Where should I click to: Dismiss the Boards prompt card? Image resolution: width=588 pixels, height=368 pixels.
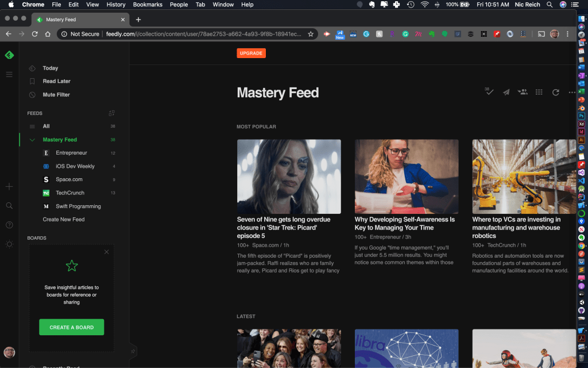click(106, 252)
